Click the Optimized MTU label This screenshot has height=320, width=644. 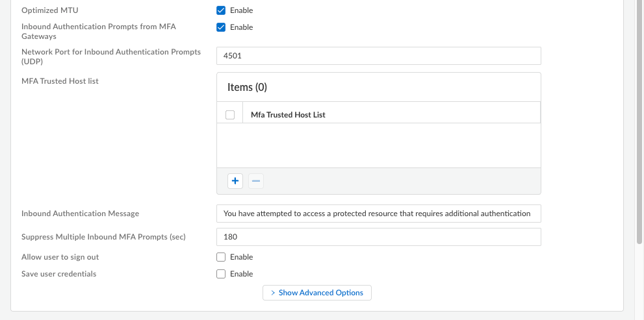49,10
